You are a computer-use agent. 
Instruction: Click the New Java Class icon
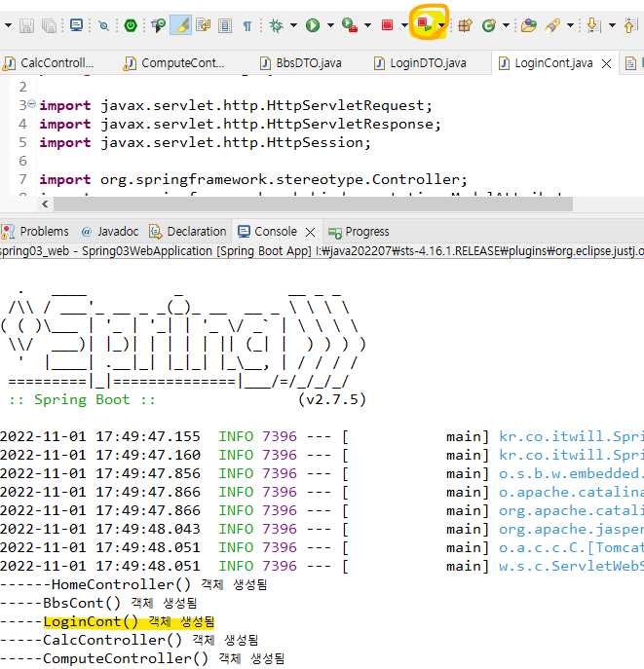point(489,25)
